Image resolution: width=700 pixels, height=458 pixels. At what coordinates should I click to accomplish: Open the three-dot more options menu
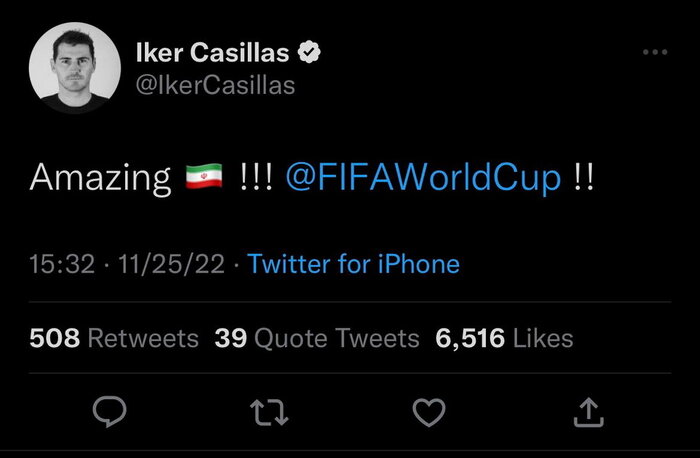coord(655,52)
